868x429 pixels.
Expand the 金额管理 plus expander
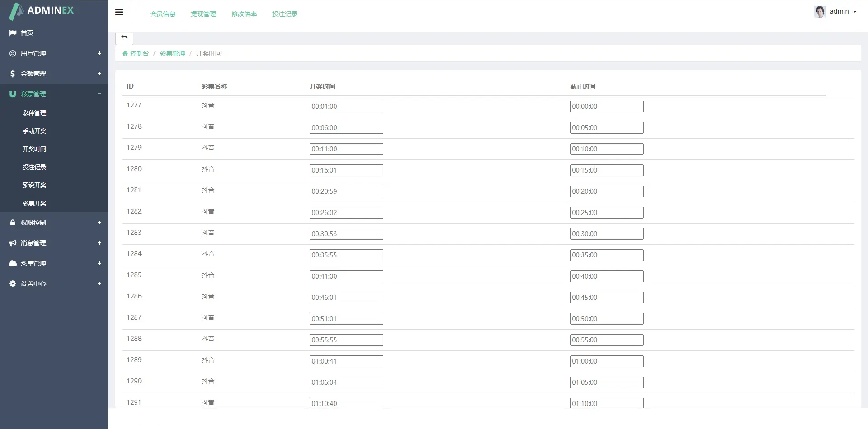[x=99, y=74]
